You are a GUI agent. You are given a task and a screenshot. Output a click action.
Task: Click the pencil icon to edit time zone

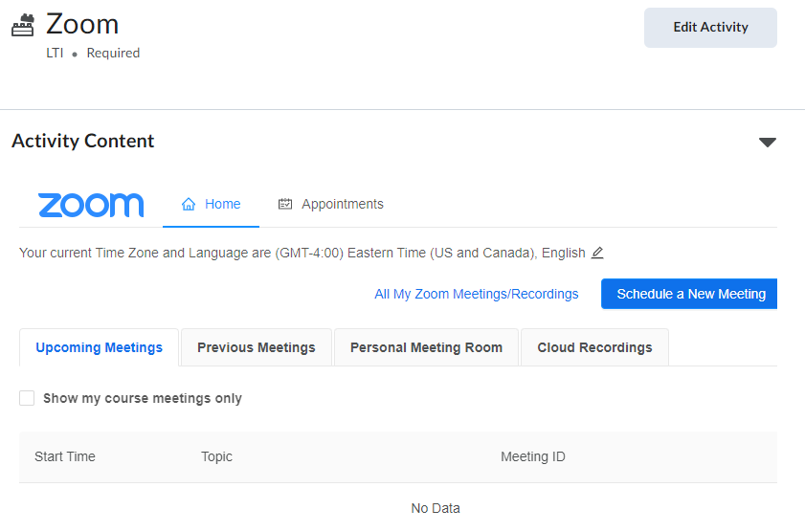597,253
